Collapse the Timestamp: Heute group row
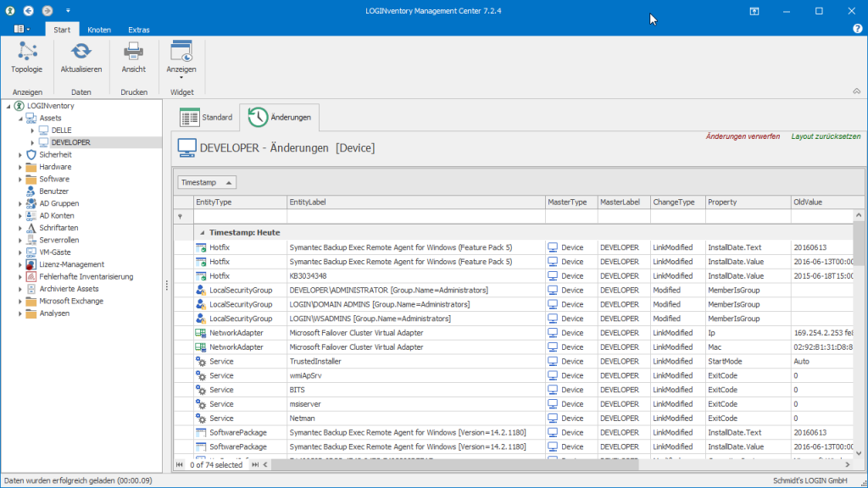 pos(200,232)
